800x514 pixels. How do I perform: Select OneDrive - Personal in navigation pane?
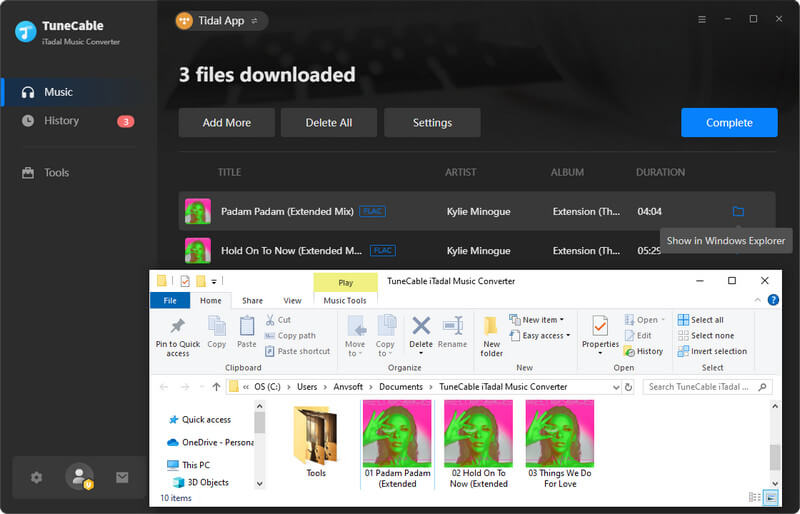click(x=210, y=443)
